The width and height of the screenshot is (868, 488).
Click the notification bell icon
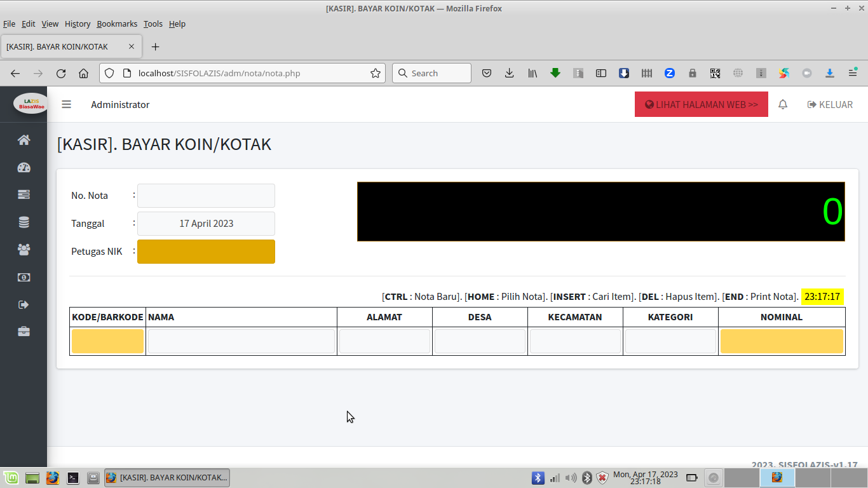point(783,104)
